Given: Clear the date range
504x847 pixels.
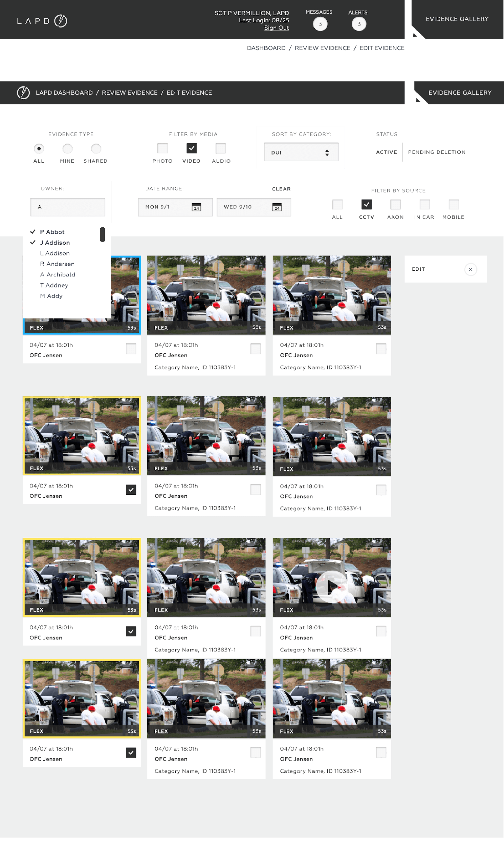Looking at the screenshot, I should pyautogui.click(x=281, y=189).
